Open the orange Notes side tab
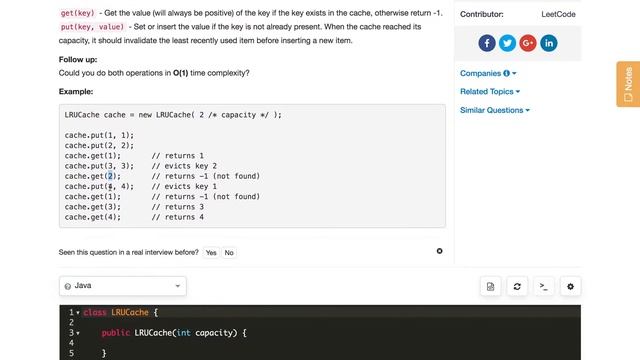Image resolution: width=640 pixels, height=360 pixels. coord(628,84)
